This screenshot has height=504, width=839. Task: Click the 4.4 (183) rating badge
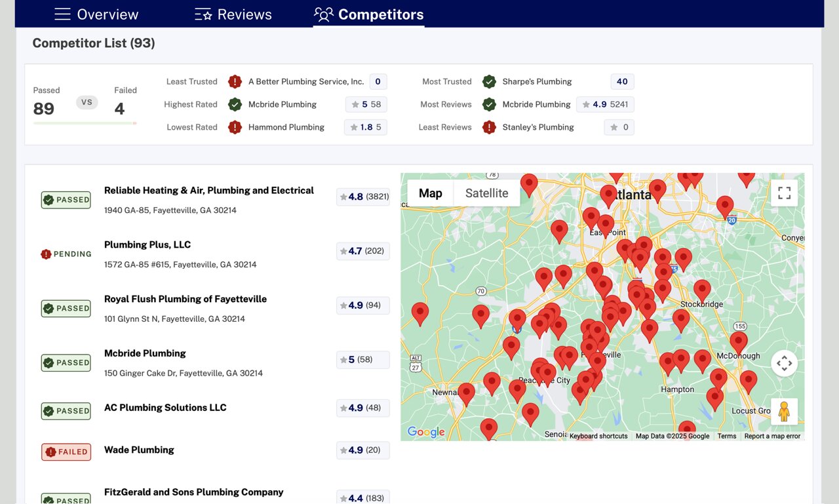pyautogui.click(x=363, y=498)
